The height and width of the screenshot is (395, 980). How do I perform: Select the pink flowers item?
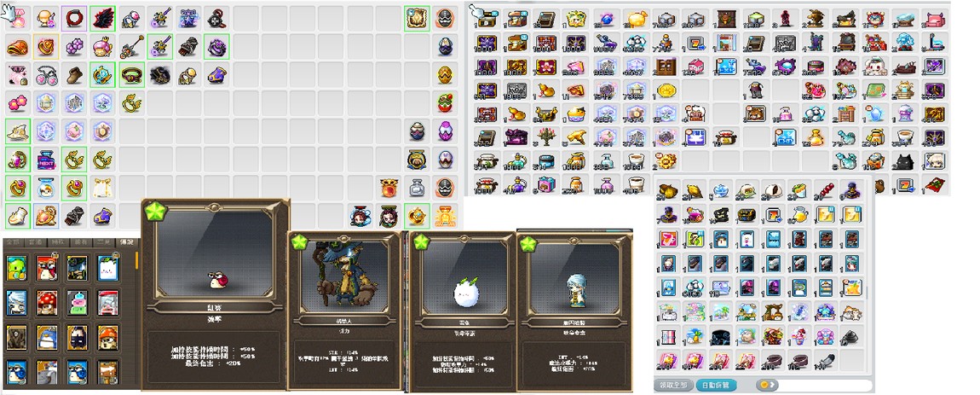[16, 103]
